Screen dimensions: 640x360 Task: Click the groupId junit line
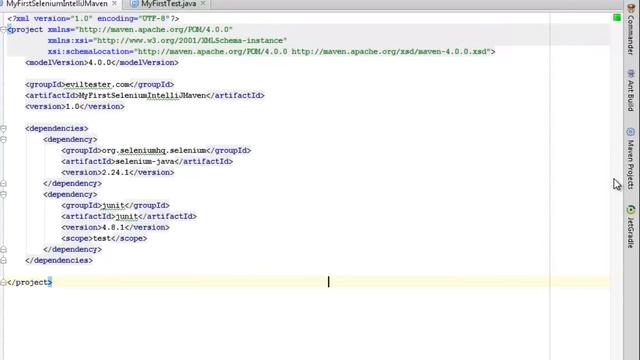click(116, 206)
